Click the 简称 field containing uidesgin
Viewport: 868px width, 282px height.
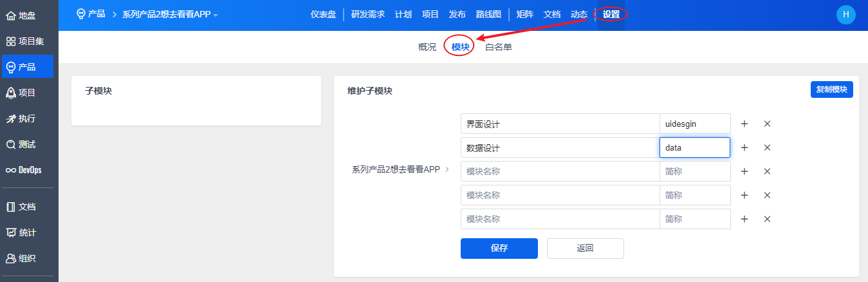[x=695, y=124]
